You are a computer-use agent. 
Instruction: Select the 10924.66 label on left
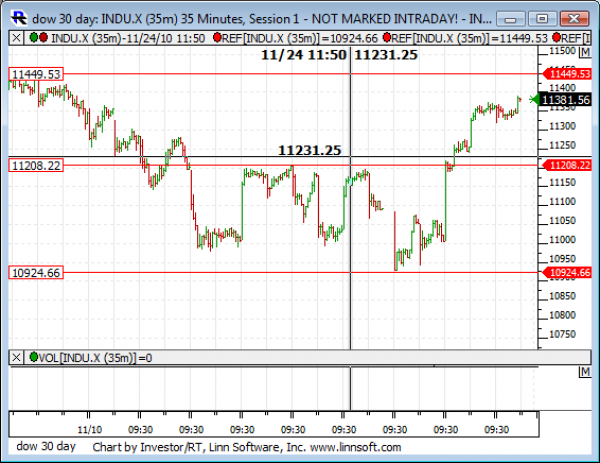[x=36, y=273]
